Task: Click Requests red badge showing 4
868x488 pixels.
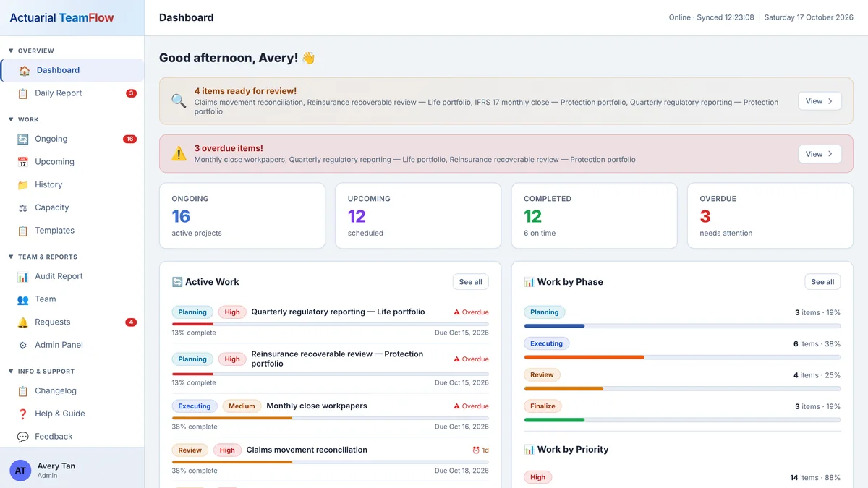Action: 131,322
